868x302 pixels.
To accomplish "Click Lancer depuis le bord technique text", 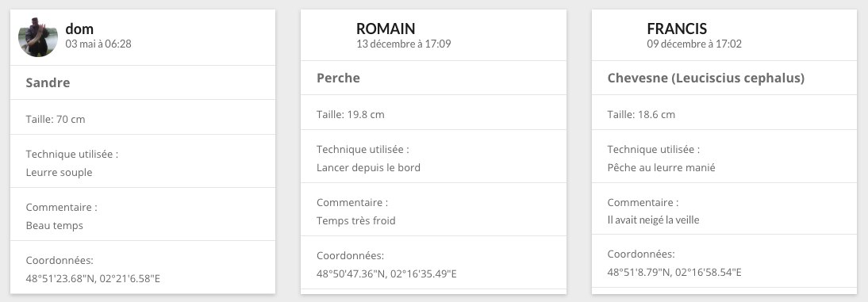I will tap(368, 167).
